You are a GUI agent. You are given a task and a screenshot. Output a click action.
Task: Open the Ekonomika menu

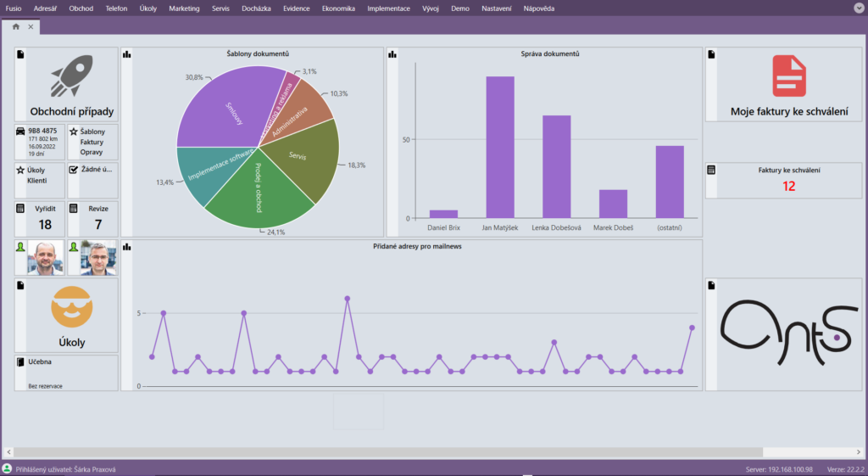pyautogui.click(x=339, y=8)
